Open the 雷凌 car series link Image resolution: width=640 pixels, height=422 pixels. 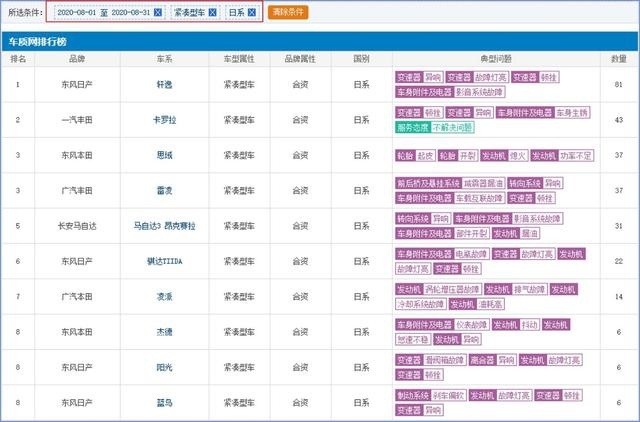164,191
